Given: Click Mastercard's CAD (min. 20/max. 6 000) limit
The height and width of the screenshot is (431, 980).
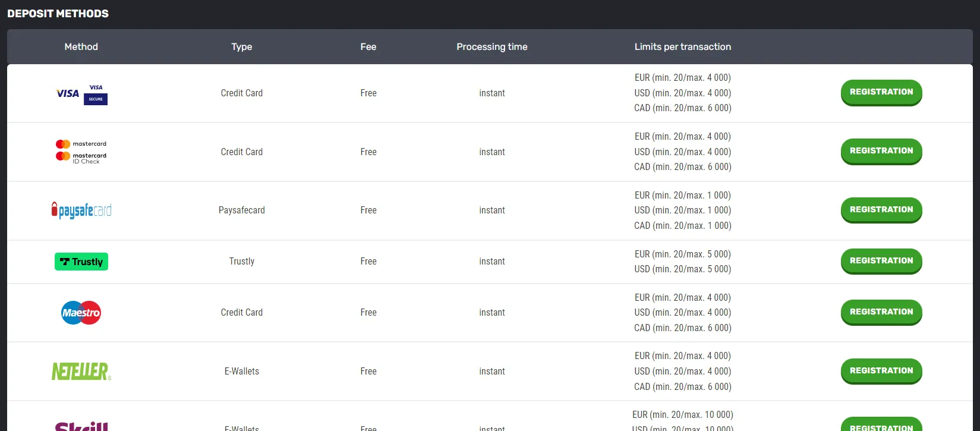Looking at the screenshot, I should tap(683, 167).
